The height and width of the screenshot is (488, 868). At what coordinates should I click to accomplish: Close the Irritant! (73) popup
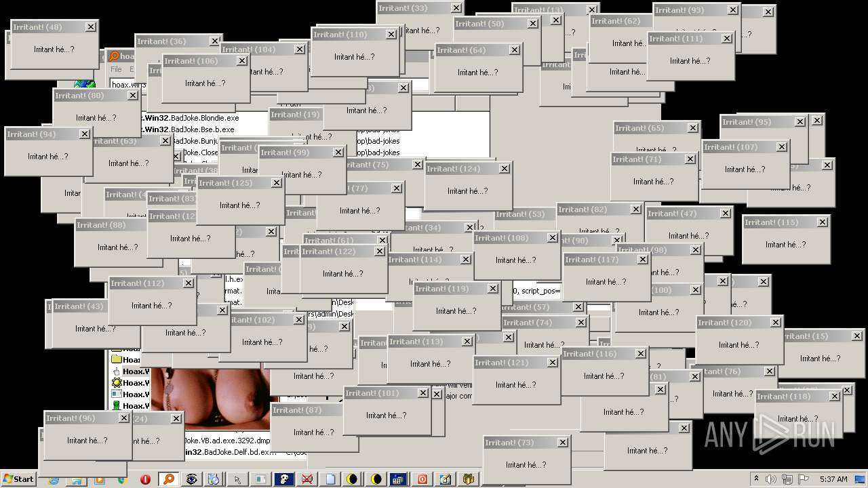[x=562, y=443]
